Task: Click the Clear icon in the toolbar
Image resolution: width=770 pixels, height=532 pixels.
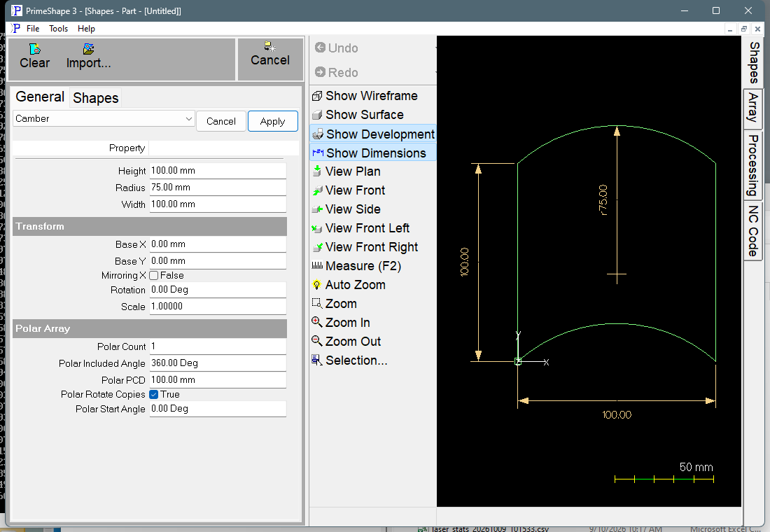Action: tap(35, 49)
